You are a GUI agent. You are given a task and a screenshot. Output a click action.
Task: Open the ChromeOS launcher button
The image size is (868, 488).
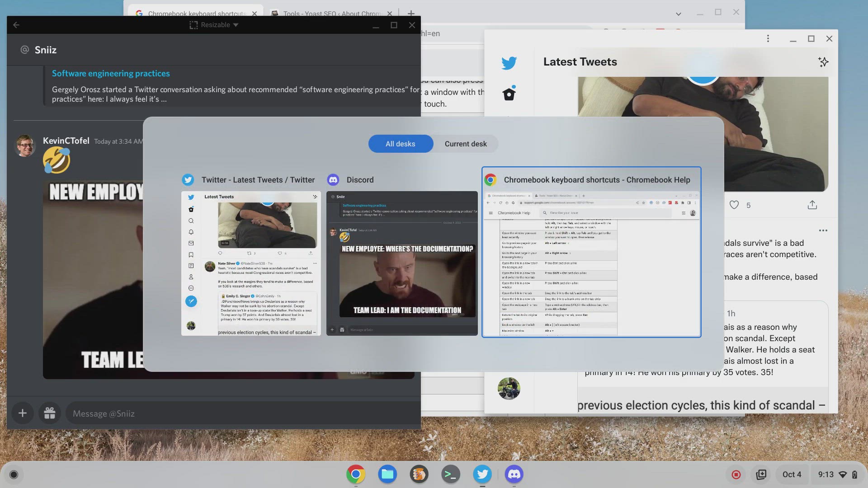(14, 474)
